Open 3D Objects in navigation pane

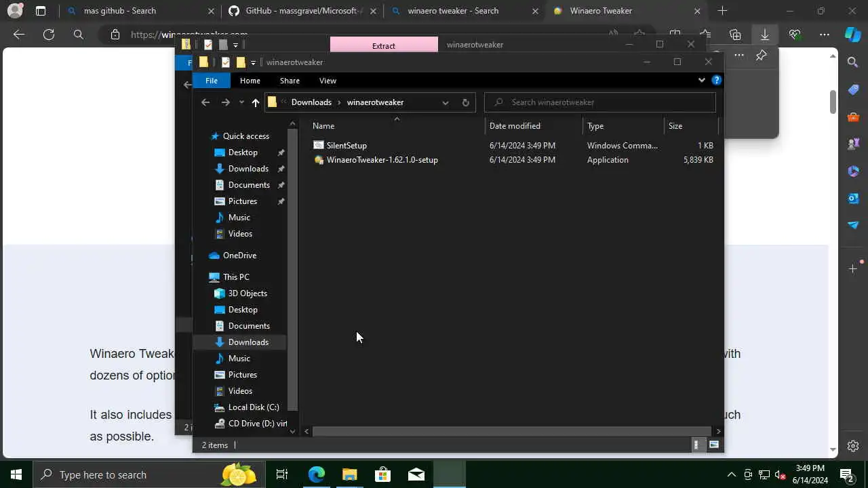(248, 293)
